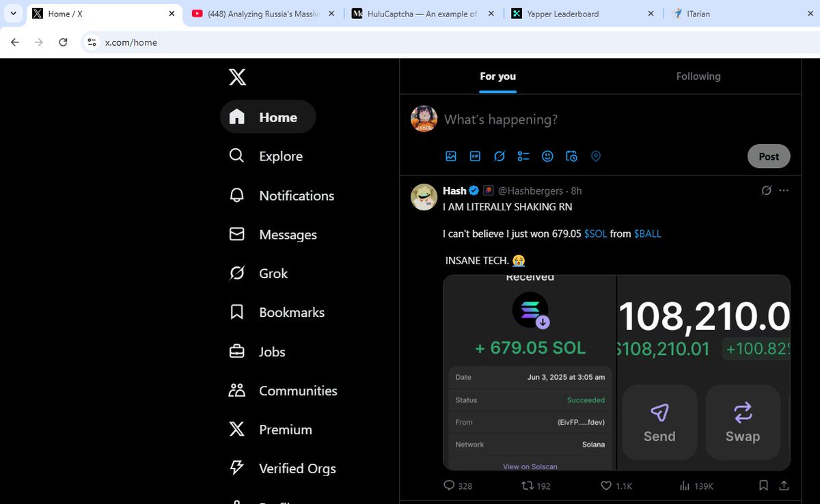Screen dimensions: 820x504
Task: Open Hash's profile avatar
Action: 424,197
